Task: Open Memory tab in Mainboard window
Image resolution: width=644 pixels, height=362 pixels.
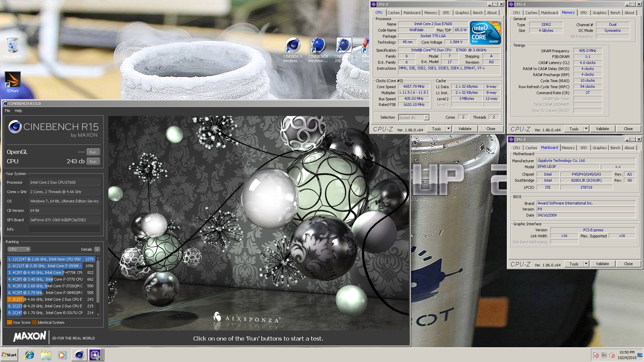Action: coord(568,148)
